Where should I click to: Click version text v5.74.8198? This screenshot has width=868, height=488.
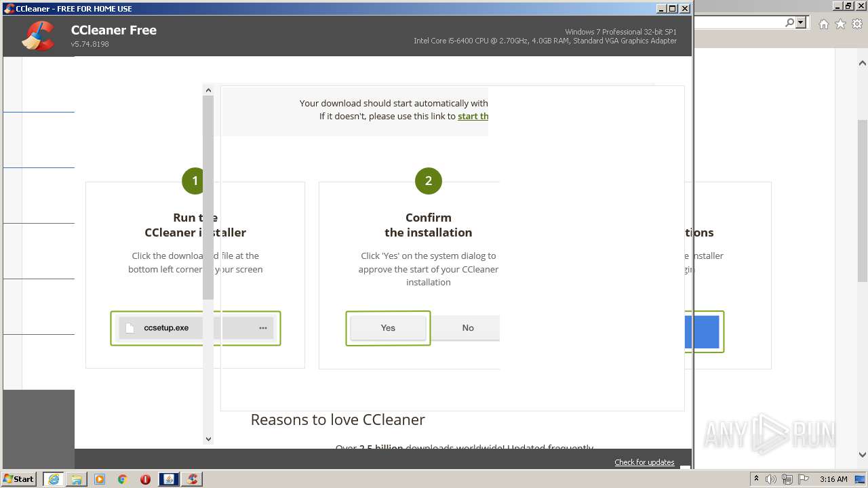(90, 44)
